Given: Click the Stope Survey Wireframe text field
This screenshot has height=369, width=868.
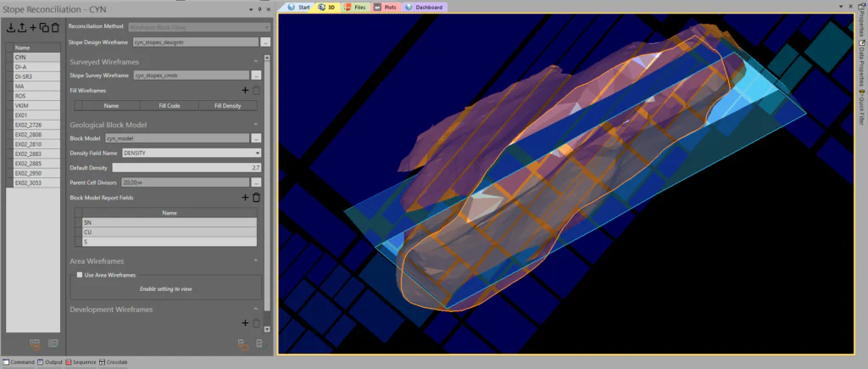Looking at the screenshot, I should point(191,75).
